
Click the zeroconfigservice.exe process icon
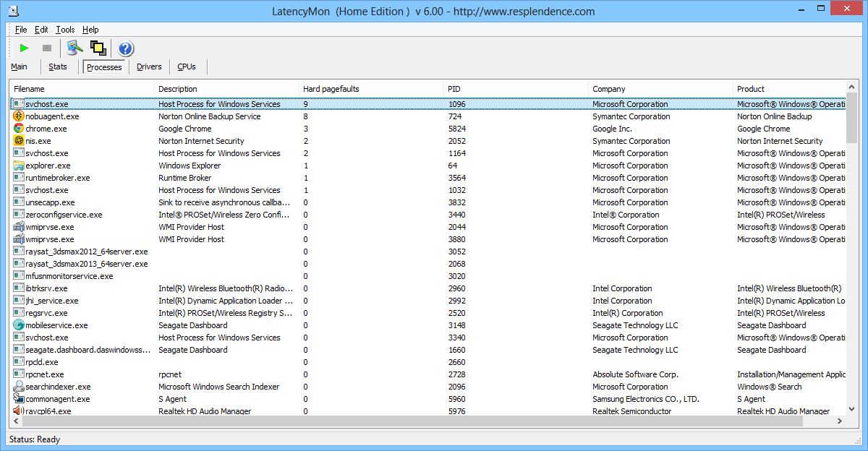click(x=19, y=215)
